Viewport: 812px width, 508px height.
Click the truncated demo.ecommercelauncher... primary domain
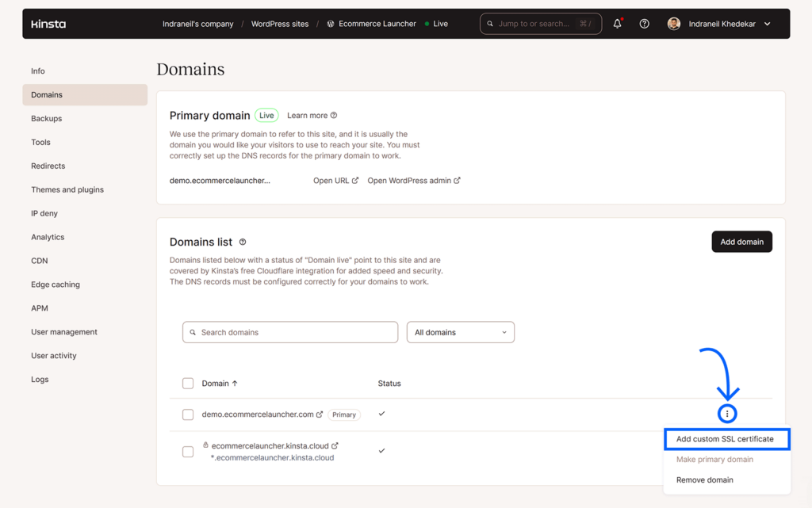tap(220, 181)
